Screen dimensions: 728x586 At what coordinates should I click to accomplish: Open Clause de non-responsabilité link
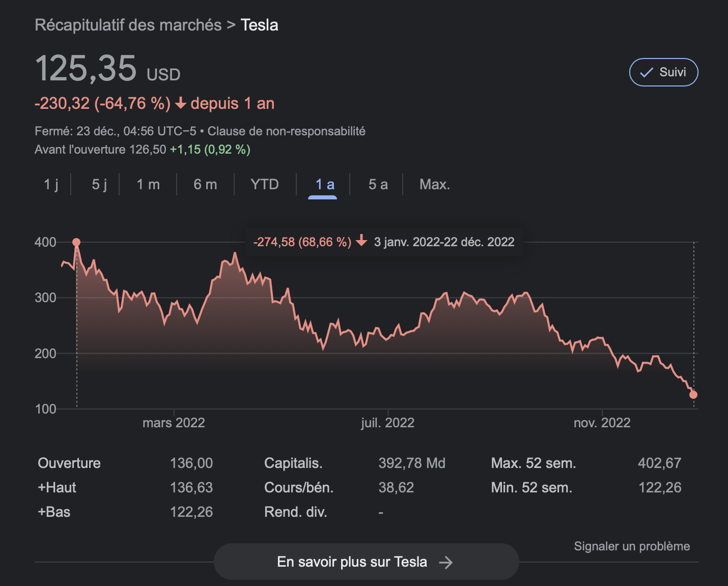click(287, 131)
